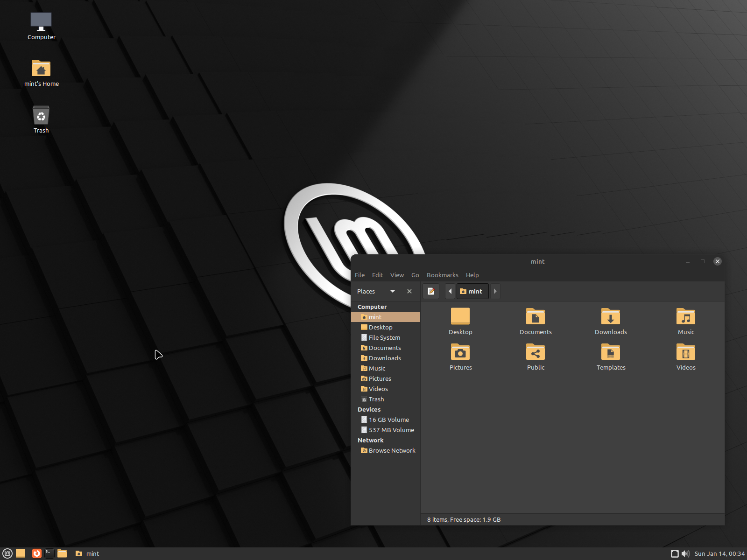The width and height of the screenshot is (747, 560).
Task: Click the network tray icon
Action: 675,553
